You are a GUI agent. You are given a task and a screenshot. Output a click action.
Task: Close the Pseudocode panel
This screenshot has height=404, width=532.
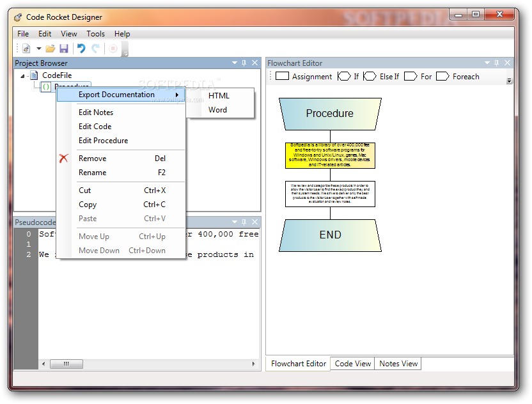254,222
